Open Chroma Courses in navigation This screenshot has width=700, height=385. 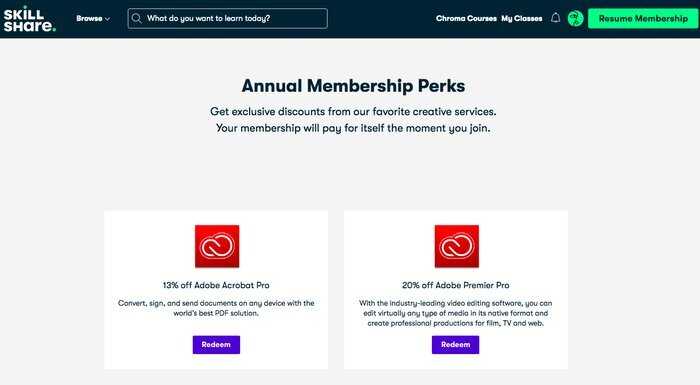pos(466,18)
